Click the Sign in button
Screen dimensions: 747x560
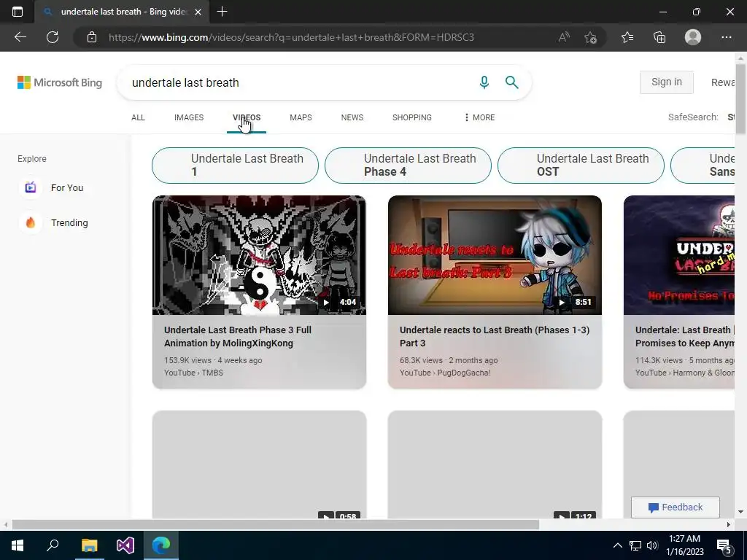(x=667, y=82)
